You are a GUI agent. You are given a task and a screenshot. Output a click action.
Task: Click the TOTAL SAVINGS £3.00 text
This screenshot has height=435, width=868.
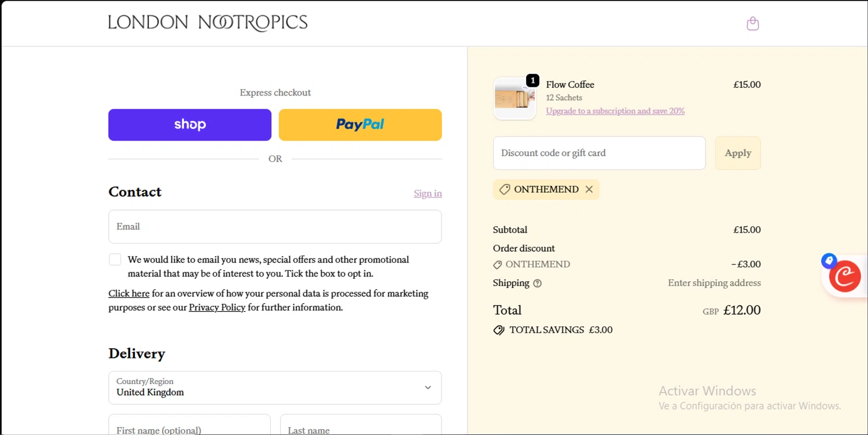coord(561,330)
